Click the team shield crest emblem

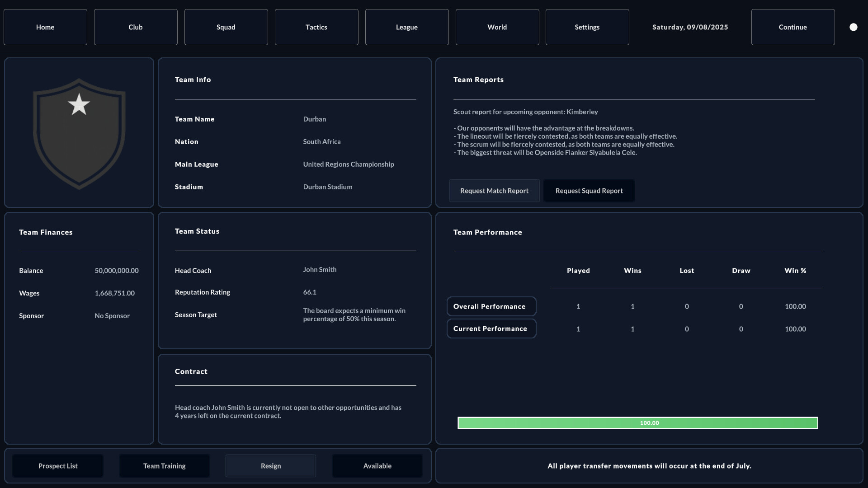click(x=79, y=133)
